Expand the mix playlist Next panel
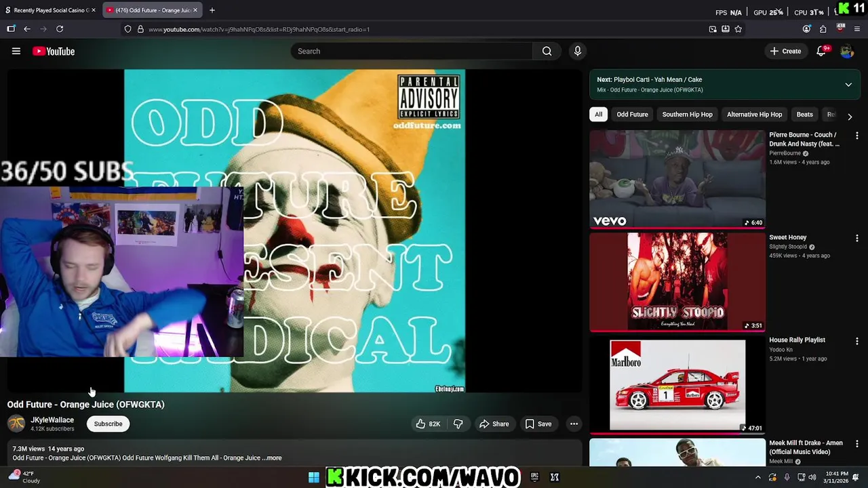The height and width of the screenshot is (488, 868). click(848, 85)
